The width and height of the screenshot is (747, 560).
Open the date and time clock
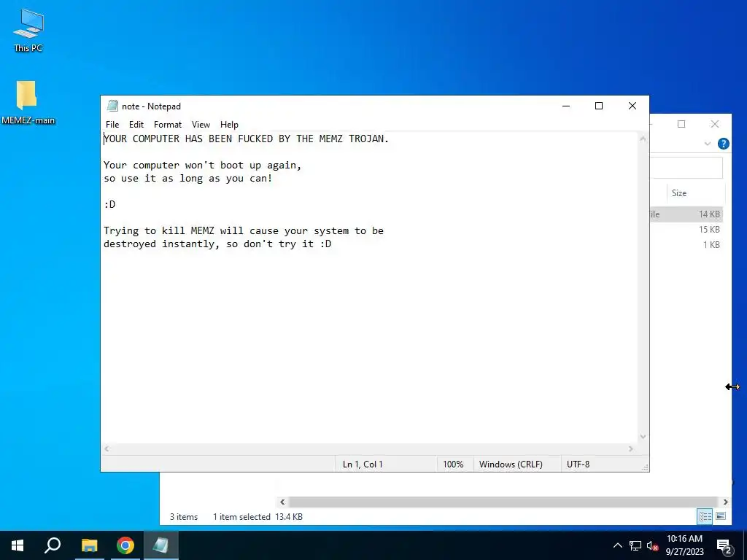(684, 545)
